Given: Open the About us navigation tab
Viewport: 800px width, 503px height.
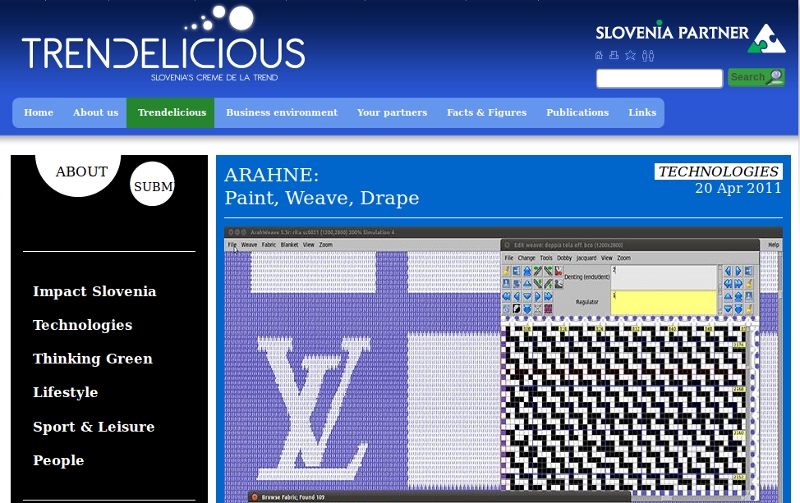Looking at the screenshot, I should [95, 113].
